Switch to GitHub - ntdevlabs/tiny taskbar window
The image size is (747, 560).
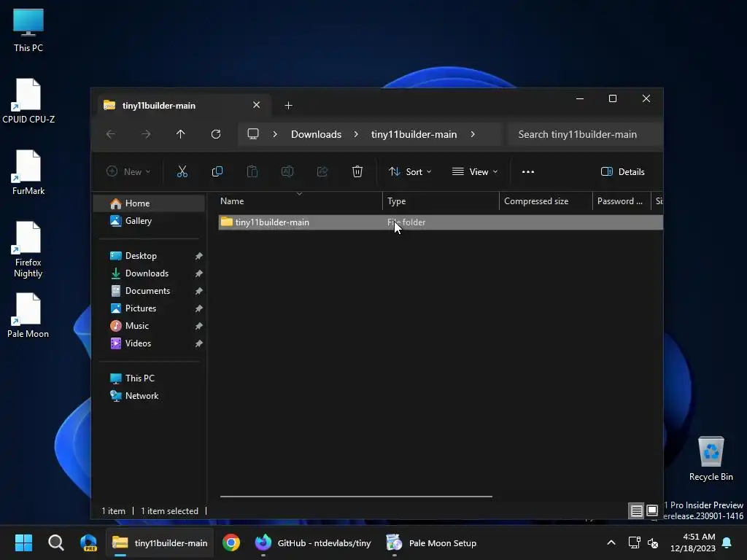pos(312,542)
